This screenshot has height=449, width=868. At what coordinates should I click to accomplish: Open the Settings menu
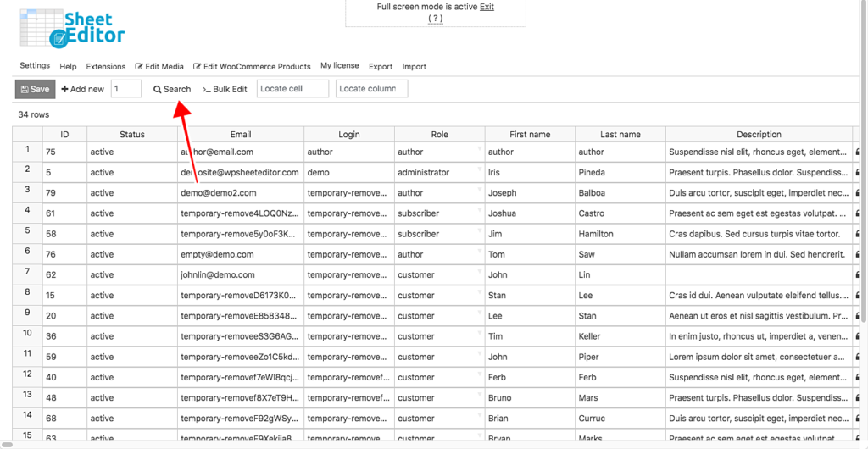pyautogui.click(x=35, y=65)
